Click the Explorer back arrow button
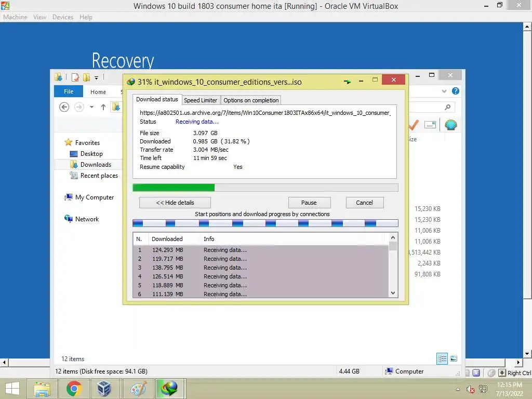The image size is (532, 399). (64, 107)
